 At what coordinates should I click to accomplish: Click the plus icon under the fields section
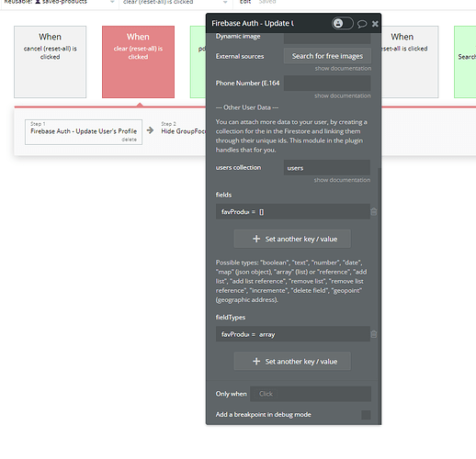point(256,239)
